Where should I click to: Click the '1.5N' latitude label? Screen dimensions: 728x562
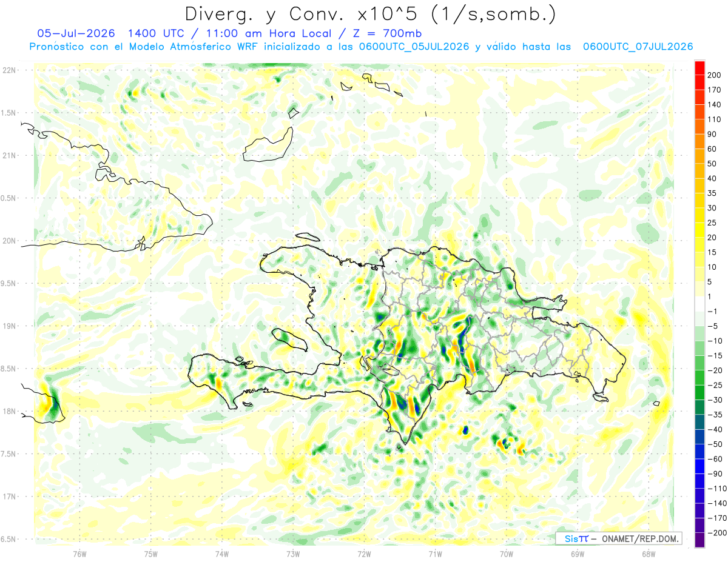[x=9, y=113]
